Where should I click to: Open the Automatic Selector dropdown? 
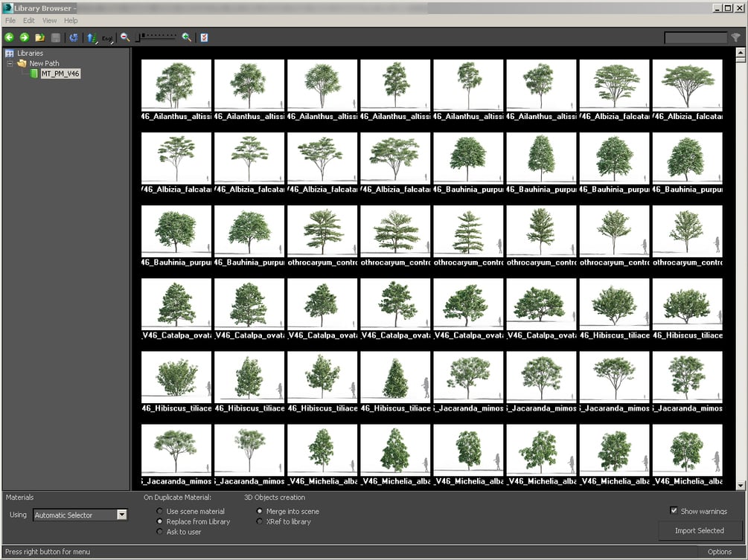122,515
